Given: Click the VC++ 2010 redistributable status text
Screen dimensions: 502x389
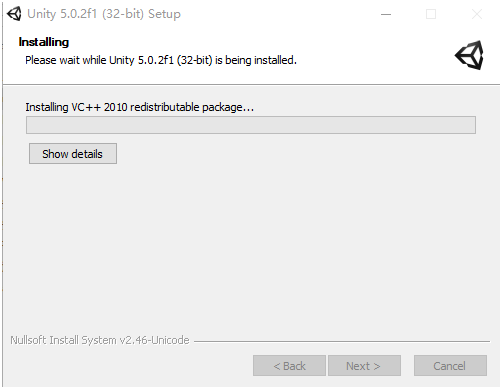Looking at the screenshot, I should point(140,107).
